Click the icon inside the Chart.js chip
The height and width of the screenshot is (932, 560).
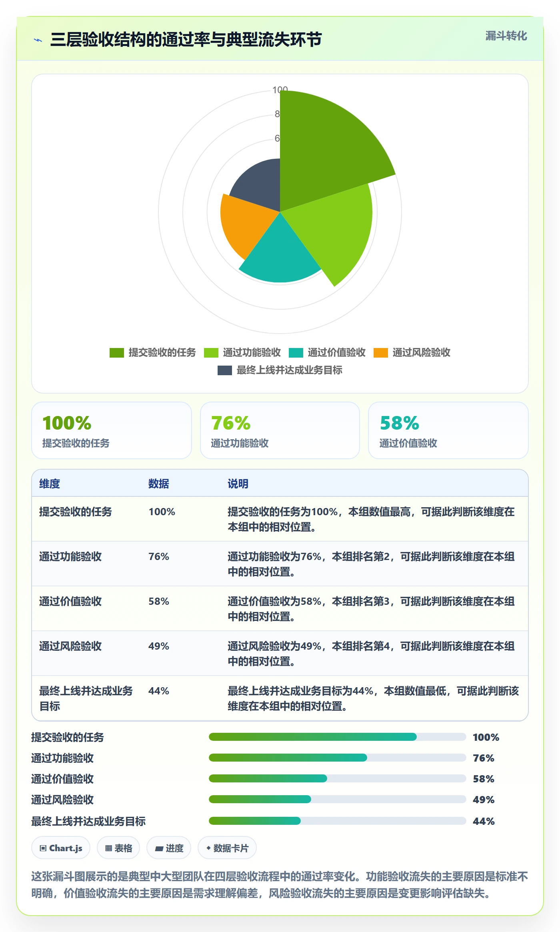tap(43, 848)
